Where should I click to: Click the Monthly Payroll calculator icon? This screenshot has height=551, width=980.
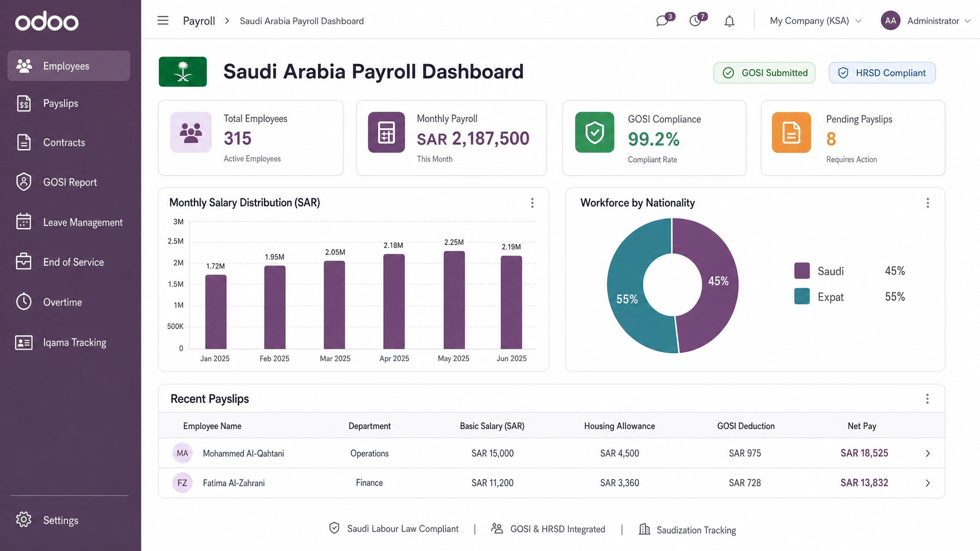click(x=387, y=132)
